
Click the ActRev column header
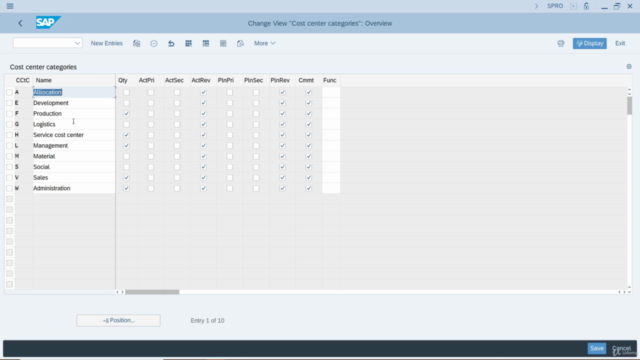[203, 80]
